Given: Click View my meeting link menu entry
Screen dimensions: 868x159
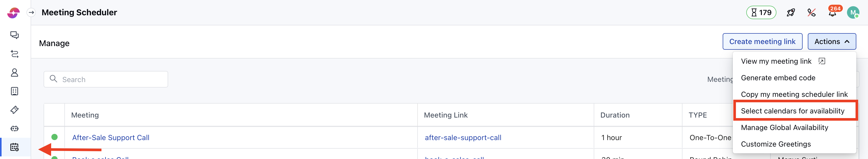Looking at the screenshot, I should click(776, 62).
